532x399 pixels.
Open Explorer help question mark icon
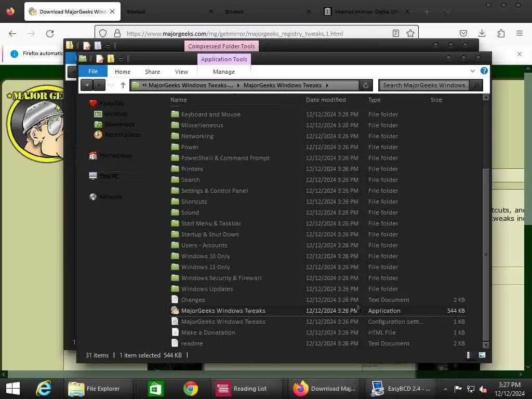tap(484, 71)
